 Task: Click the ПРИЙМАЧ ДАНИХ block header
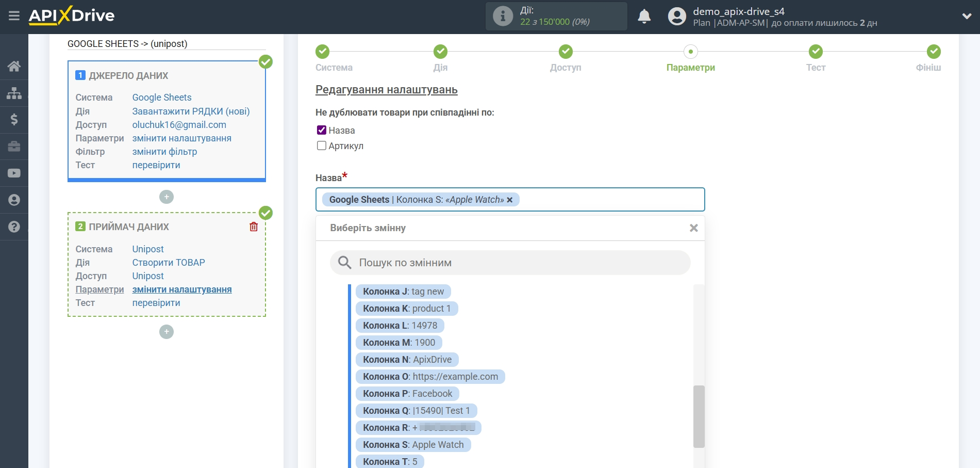click(x=129, y=227)
